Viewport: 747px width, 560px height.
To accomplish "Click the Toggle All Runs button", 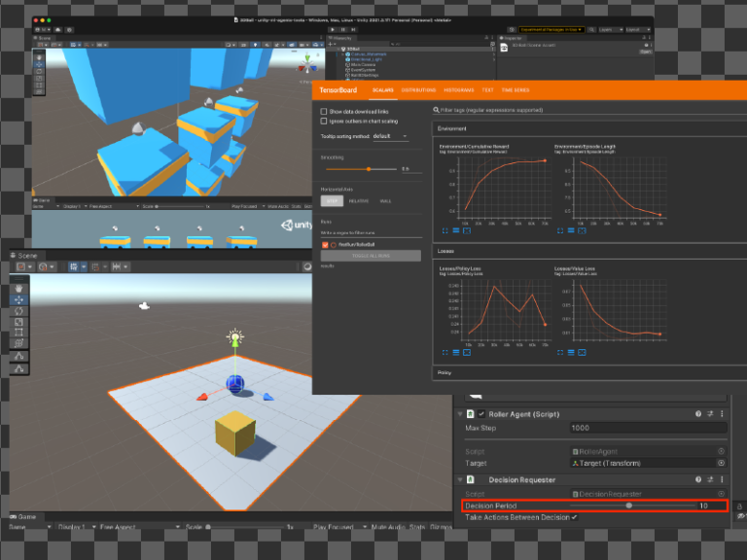I will coord(371,255).
